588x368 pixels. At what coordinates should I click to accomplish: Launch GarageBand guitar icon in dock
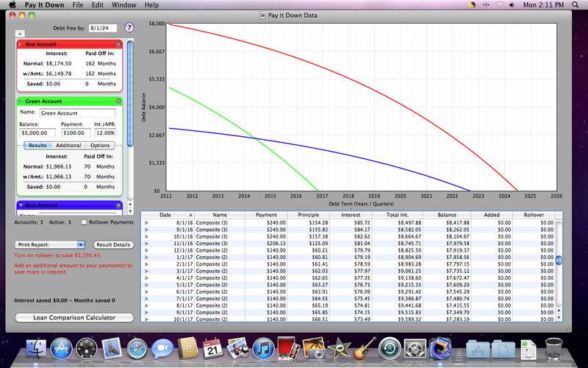click(x=365, y=347)
